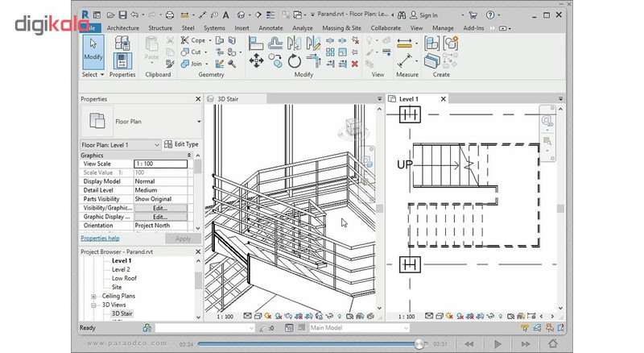Select the Array tool in Modify panel

pos(330,52)
